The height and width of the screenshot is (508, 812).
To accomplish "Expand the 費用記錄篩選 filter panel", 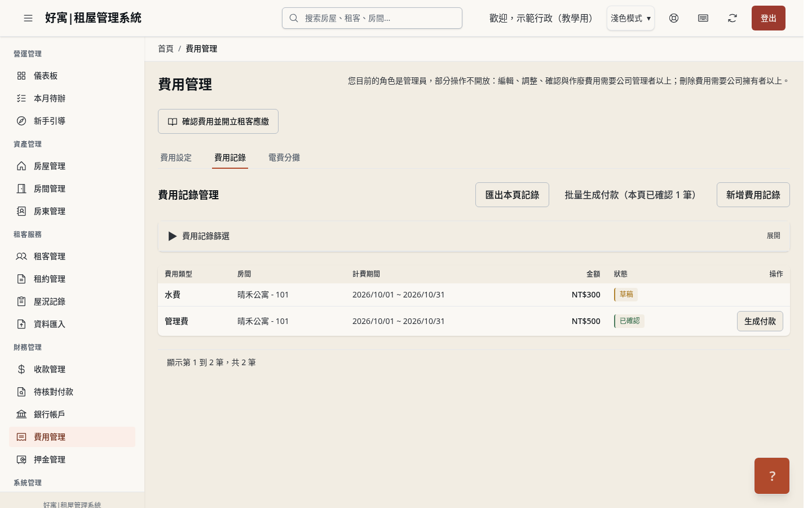I will (x=474, y=236).
